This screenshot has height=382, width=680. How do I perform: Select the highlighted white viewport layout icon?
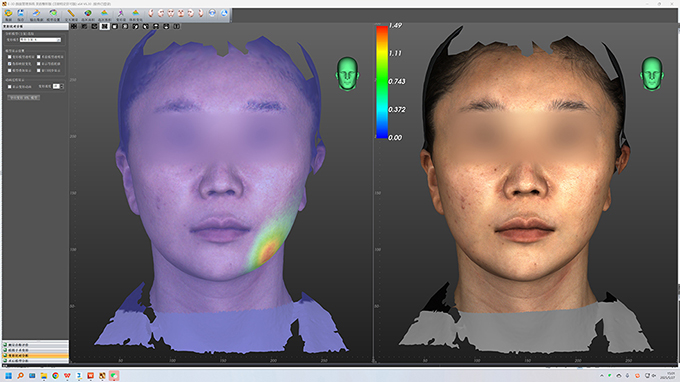[x=105, y=26]
